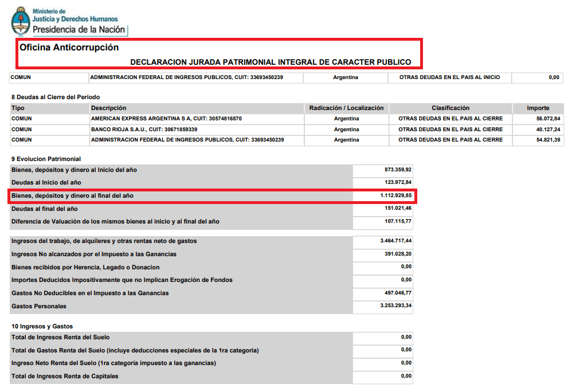The width and height of the screenshot is (576, 392).
Task: Click the amount 56.072,84
Action: (x=548, y=119)
